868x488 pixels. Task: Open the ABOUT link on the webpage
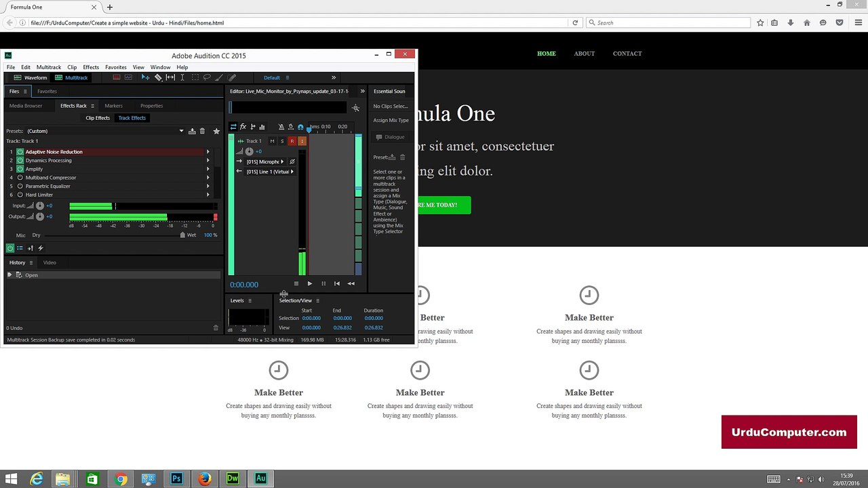pyautogui.click(x=585, y=54)
